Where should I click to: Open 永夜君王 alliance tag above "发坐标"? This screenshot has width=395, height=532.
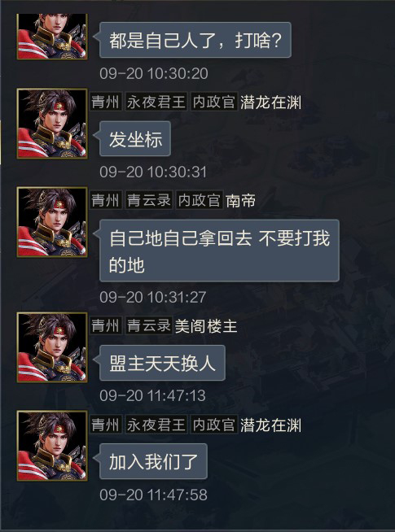pos(156,102)
